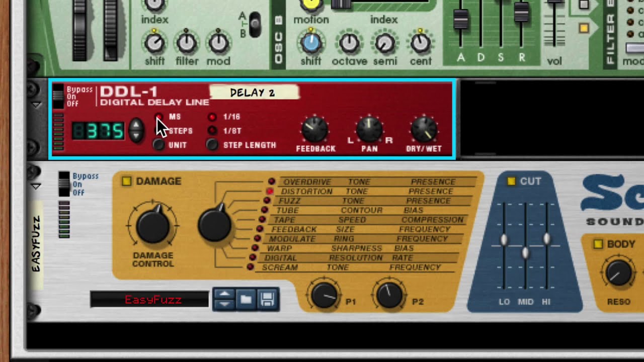Image resolution: width=644 pixels, height=362 pixels.
Task: Toggle the DAMAGE section on/off button
Action: click(x=126, y=181)
